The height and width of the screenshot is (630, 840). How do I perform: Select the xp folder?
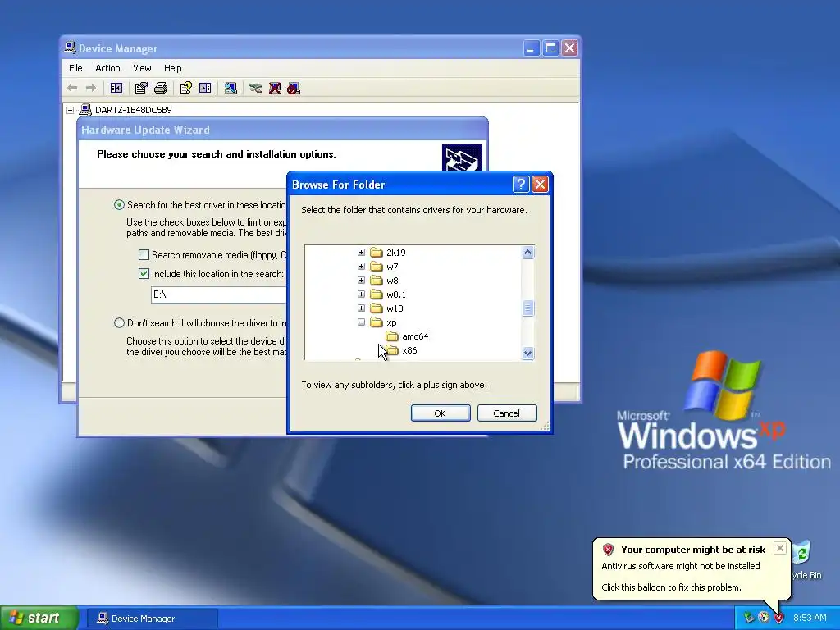click(391, 322)
